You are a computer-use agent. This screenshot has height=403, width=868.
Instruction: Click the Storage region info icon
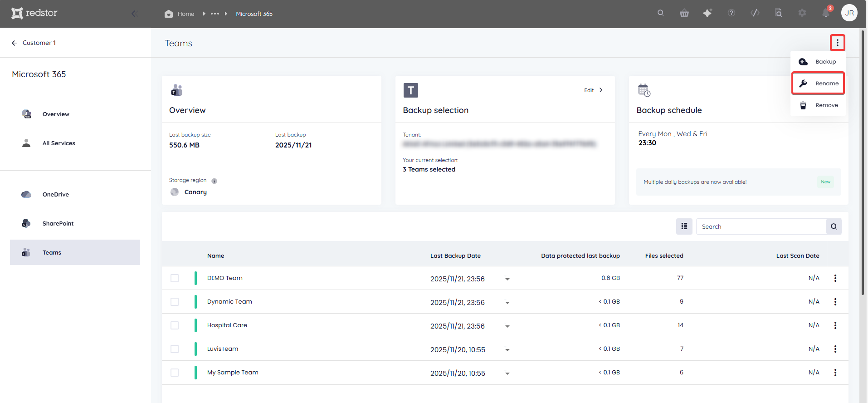215,181
